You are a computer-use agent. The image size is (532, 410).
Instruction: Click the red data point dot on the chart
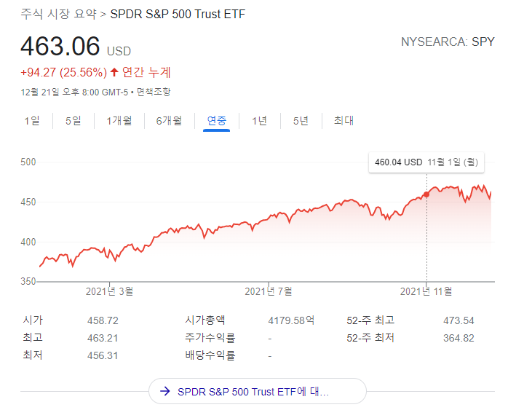pyautogui.click(x=426, y=194)
